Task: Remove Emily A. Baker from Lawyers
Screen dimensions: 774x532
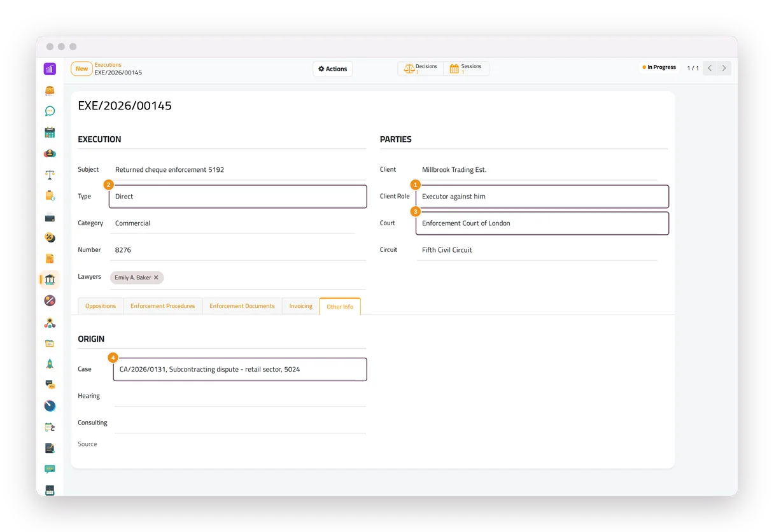Action: [156, 277]
